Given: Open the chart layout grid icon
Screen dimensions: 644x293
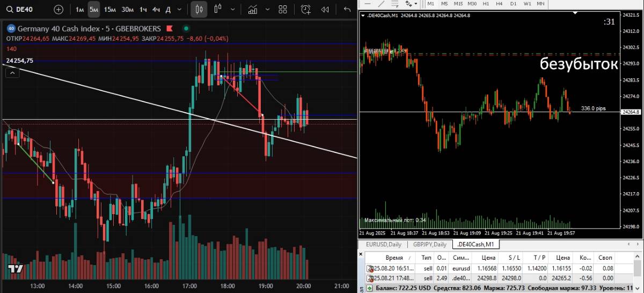Looking at the screenshot, I should [283, 9].
